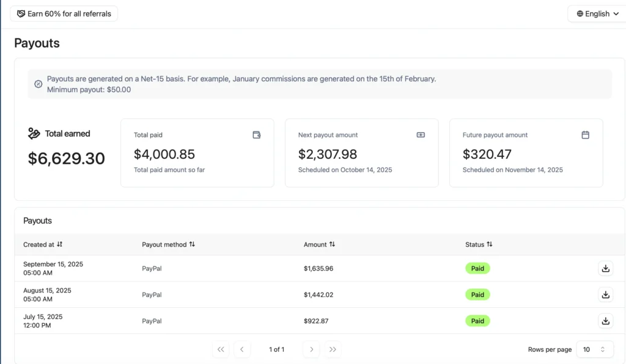Sort payouts by Created at column

59,244
